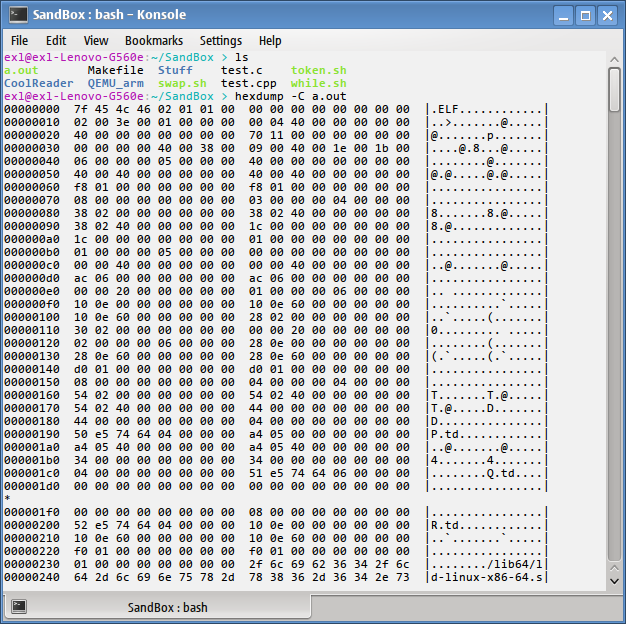The image size is (626, 624).
Task: Click the 'hexdump -C a.out' command text
Action: coord(291,97)
